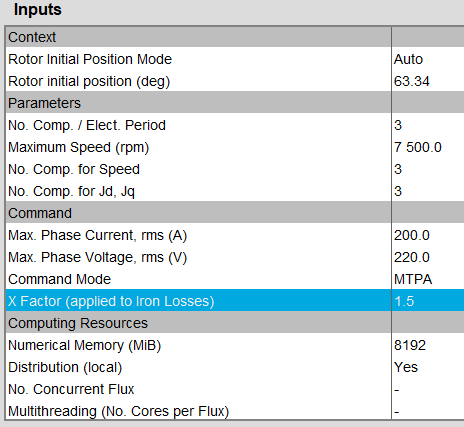Edit the No. Comp. for Jd, Jq value

428,191
